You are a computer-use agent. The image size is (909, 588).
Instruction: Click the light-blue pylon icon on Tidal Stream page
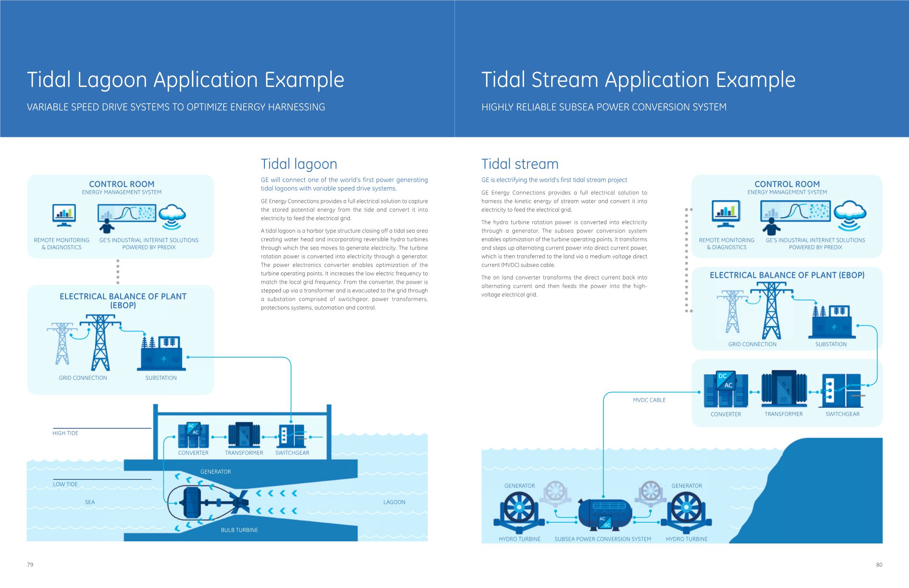(x=732, y=312)
